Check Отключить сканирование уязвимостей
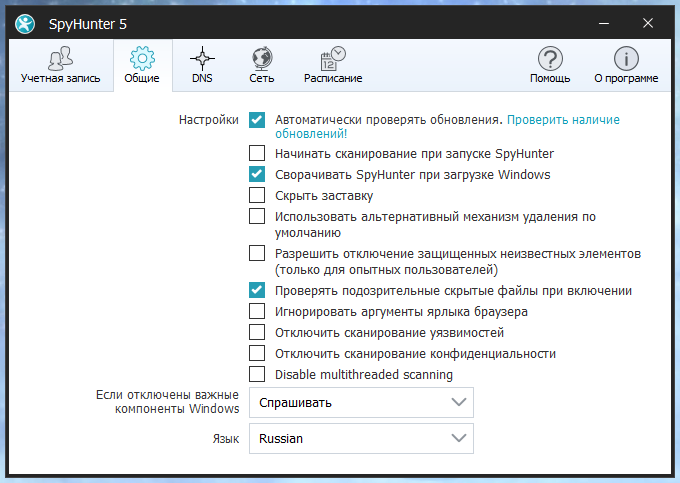 coord(257,332)
